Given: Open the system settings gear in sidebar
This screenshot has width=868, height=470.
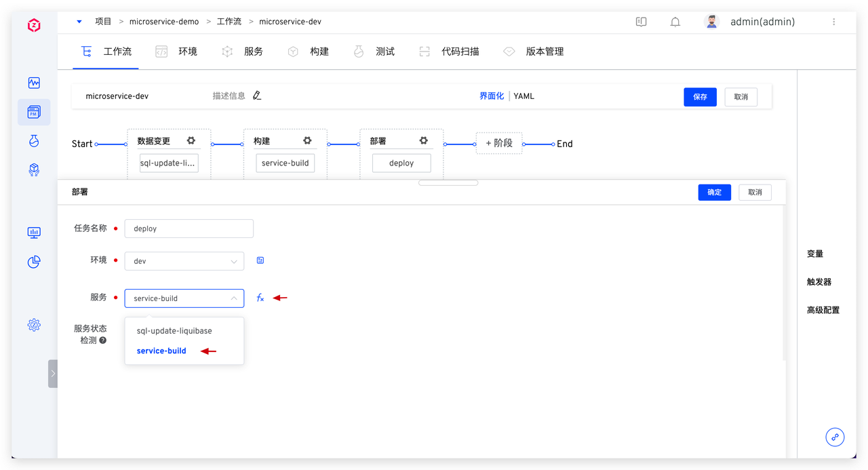Looking at the screenshot, I should (34, 325).
